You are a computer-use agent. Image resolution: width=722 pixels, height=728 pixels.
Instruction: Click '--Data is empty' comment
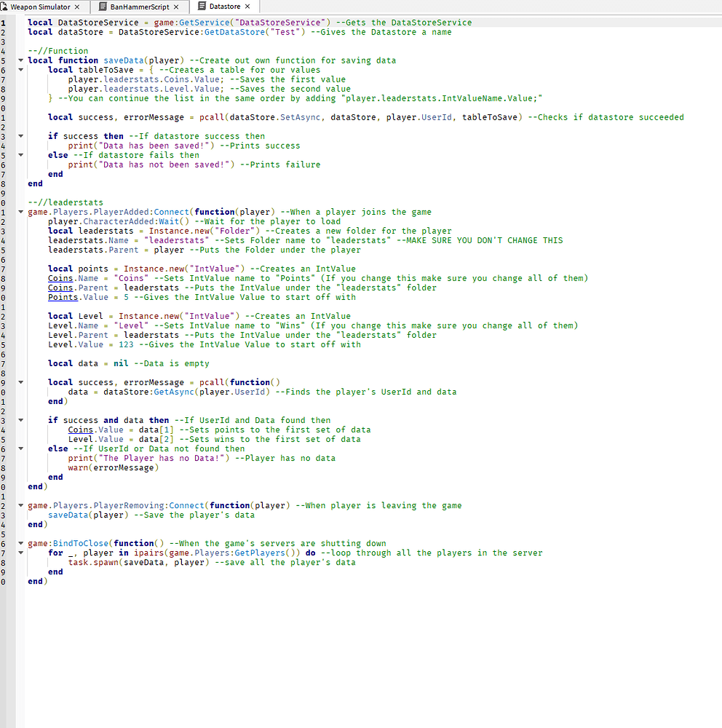pyautogui.click(x=171, y=363)
